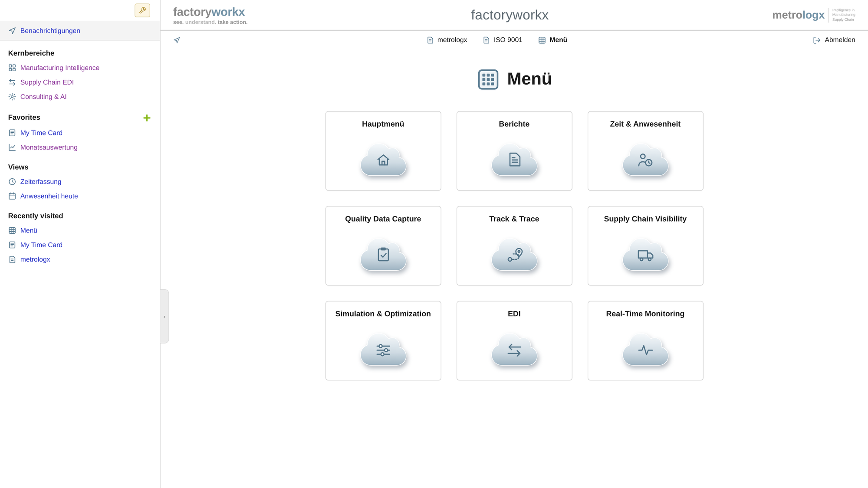
Task: Click the calendar icon beside Anwesenheit heute
Action: (x=12, y=196)
